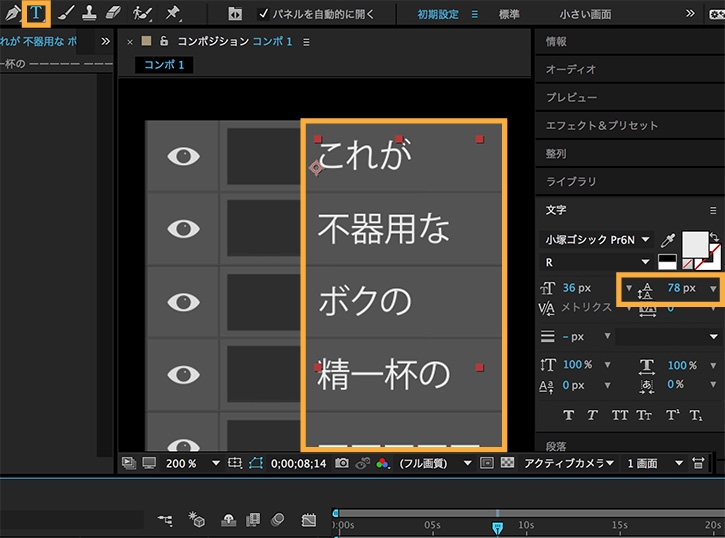Open the font style R dropdown
Viewport: 725px width, 538px height.
[x=596, y=262]
